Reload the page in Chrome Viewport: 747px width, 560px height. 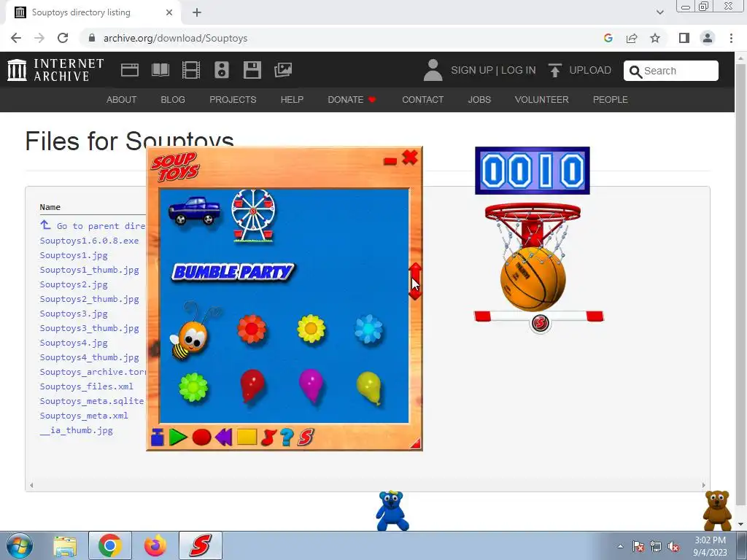tap(63, 38)
